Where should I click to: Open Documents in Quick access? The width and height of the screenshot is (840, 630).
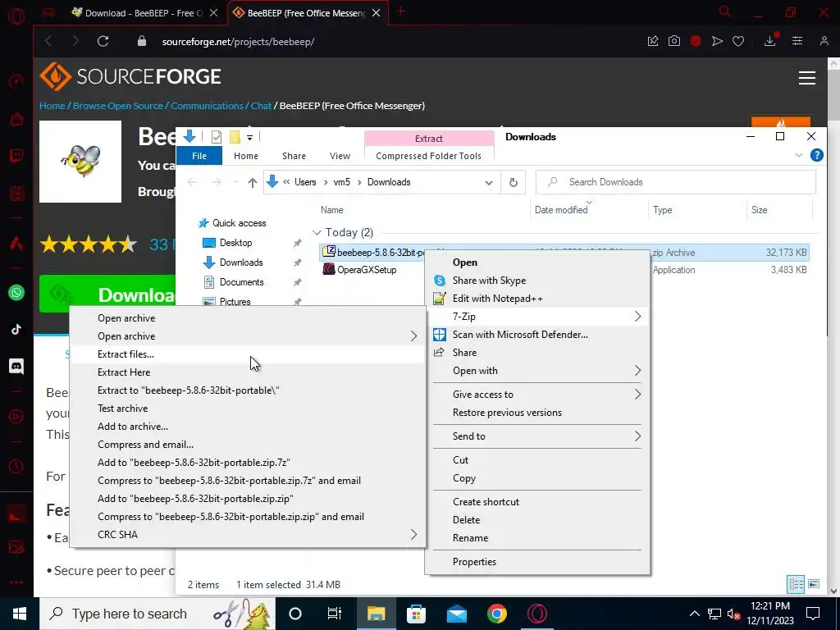coord(242,282)
